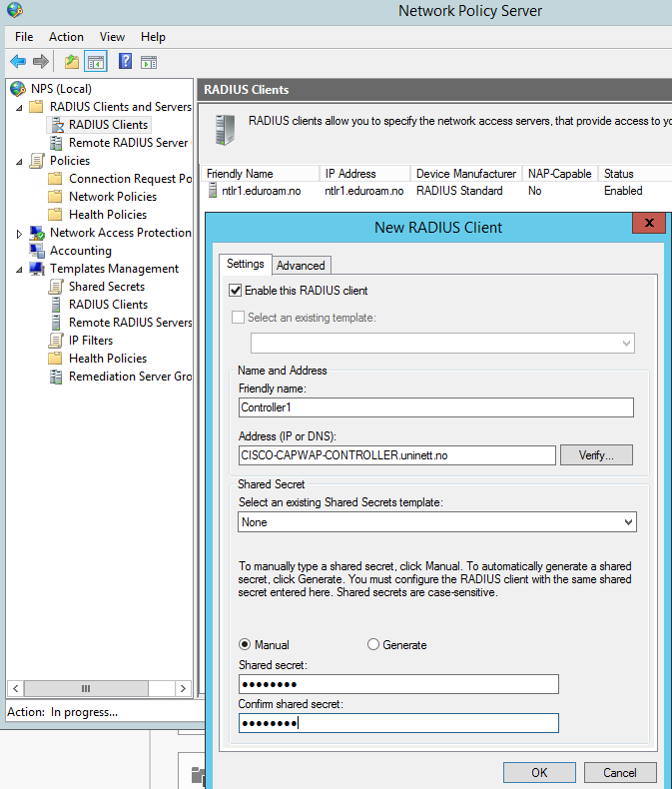Select the Generate radio button
The width and height of the screenshot is (672, 789).
[372, 644]
